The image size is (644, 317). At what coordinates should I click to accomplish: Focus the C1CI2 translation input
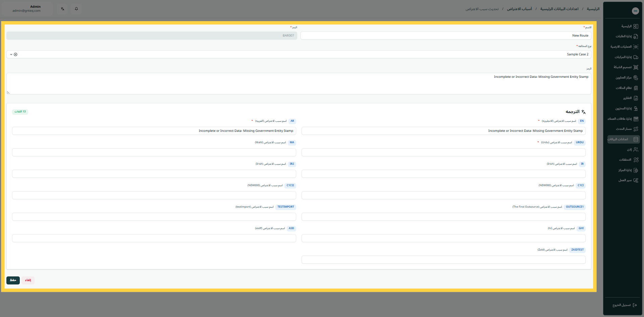(x=154, y=195)
